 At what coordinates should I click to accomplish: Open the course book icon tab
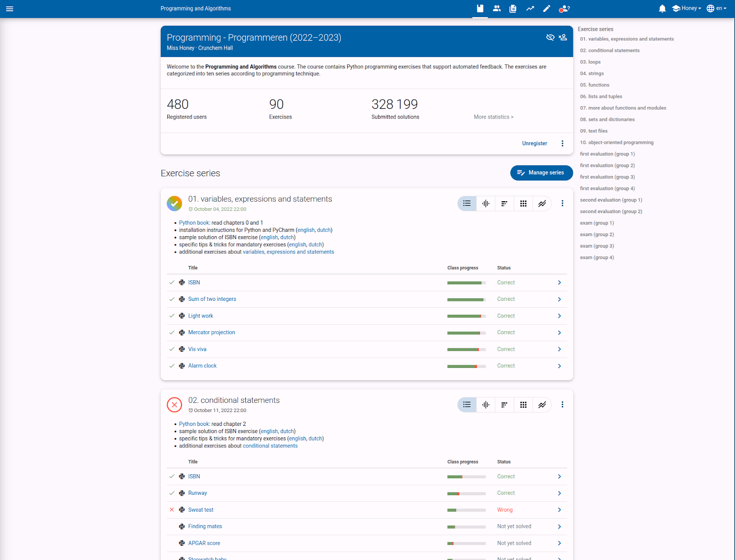(x=480, y=9)
